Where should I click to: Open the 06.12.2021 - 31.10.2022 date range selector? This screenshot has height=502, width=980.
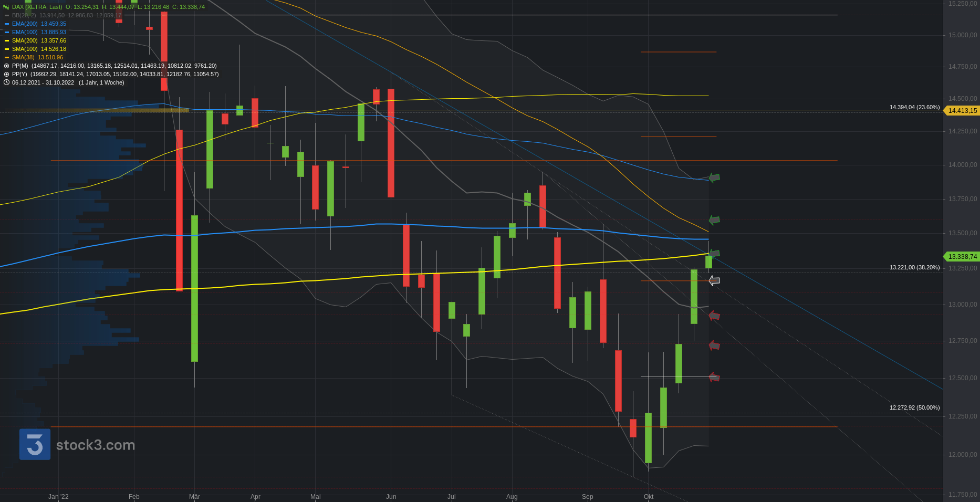[43, 82]
